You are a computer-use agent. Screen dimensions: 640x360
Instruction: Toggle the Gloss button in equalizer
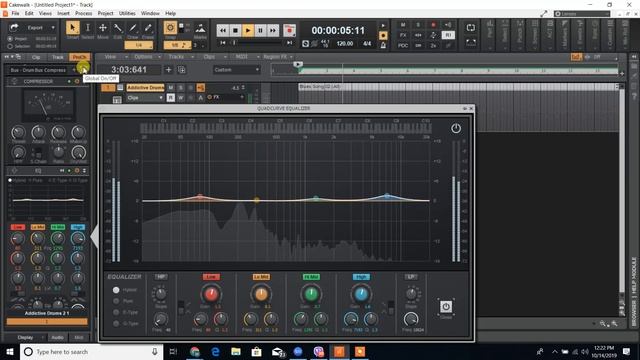tap(446, 306)
